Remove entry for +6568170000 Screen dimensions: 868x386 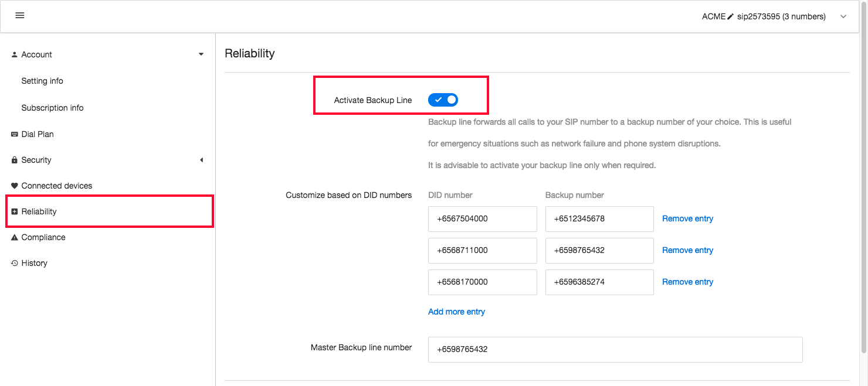(687, 282)
